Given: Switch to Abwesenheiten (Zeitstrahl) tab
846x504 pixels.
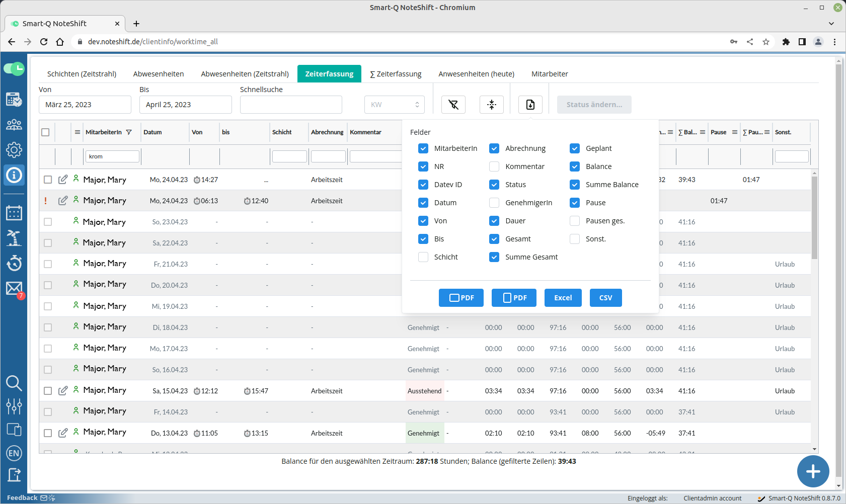Looking at the screenshot, I should [245, 74].
